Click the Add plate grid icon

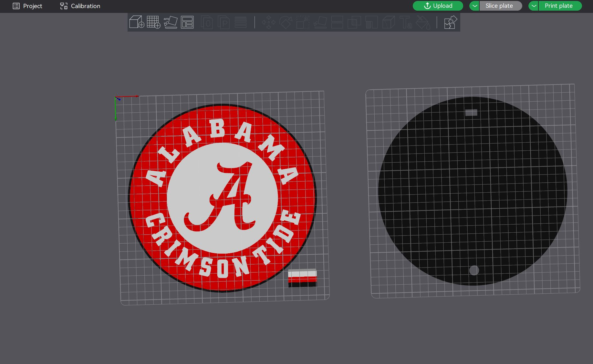pyautogui.click(x=153, y=22)
